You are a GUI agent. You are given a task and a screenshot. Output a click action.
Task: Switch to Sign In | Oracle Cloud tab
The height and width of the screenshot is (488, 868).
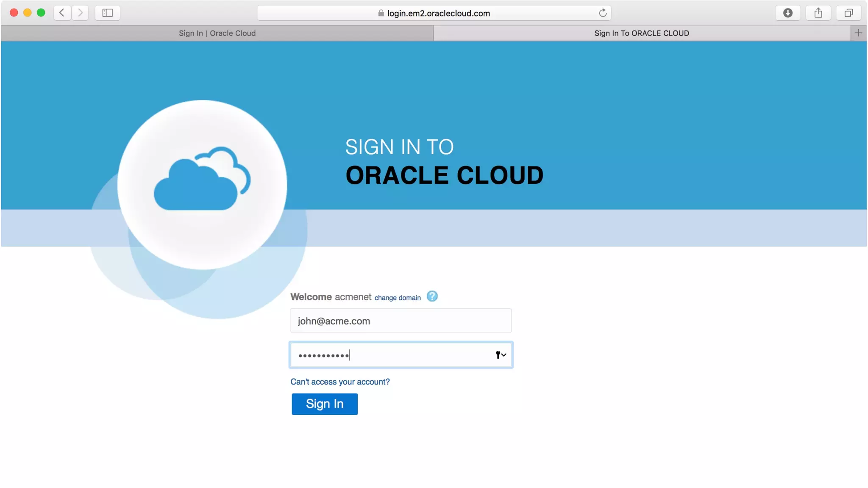pyautogui.click(x=217, y=33)
